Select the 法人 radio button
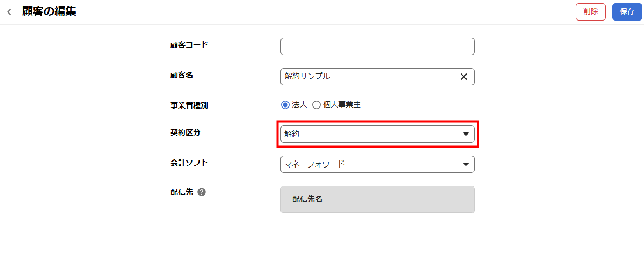This screenshot has height=261, width=644. point(285,105)
